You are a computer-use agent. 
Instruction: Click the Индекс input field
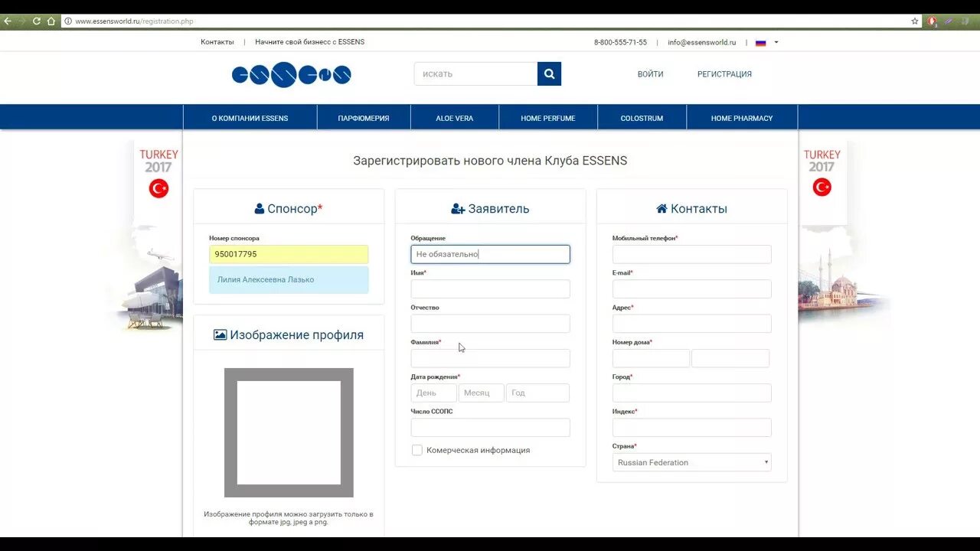coord(692,427)
